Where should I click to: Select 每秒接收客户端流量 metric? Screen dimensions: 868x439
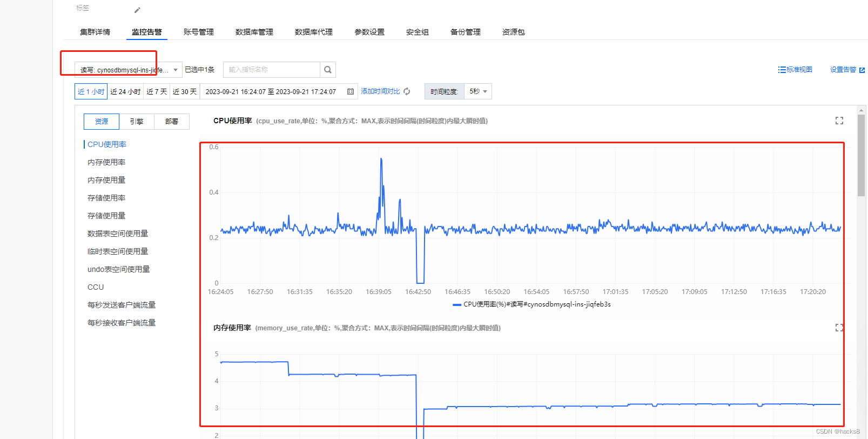point(122,323)
